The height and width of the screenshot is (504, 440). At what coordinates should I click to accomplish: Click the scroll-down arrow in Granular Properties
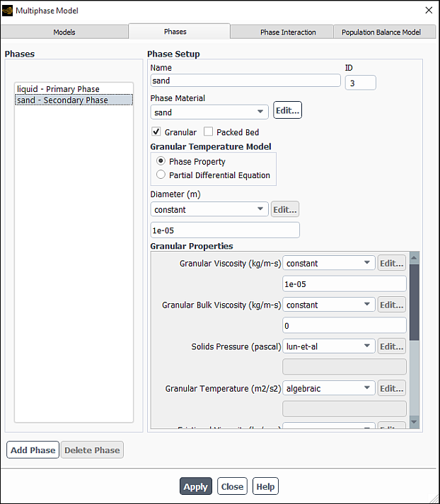(415, 422)
